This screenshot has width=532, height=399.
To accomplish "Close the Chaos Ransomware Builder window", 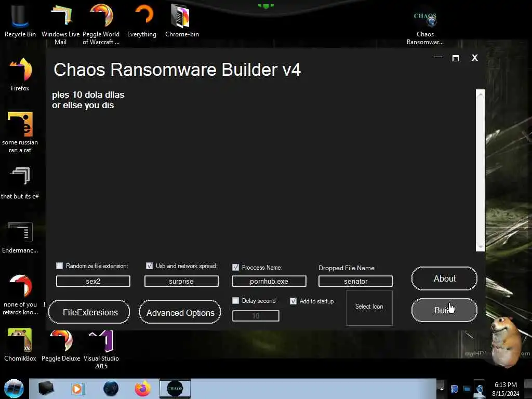I will pos(475,58).
